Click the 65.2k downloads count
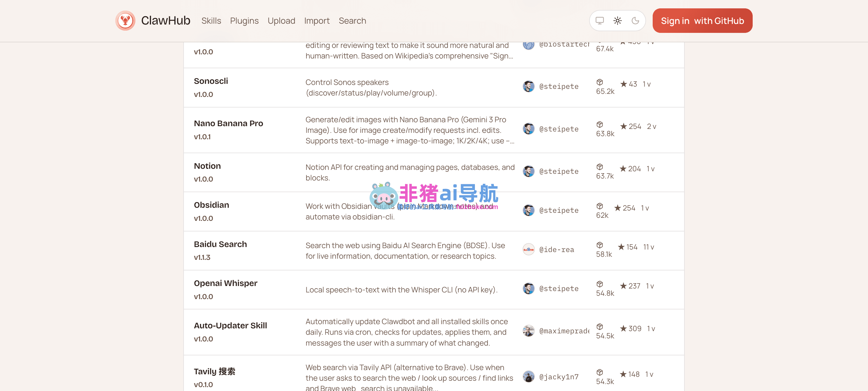The height and width of the screenshot is (391, 868). [605, 92]
